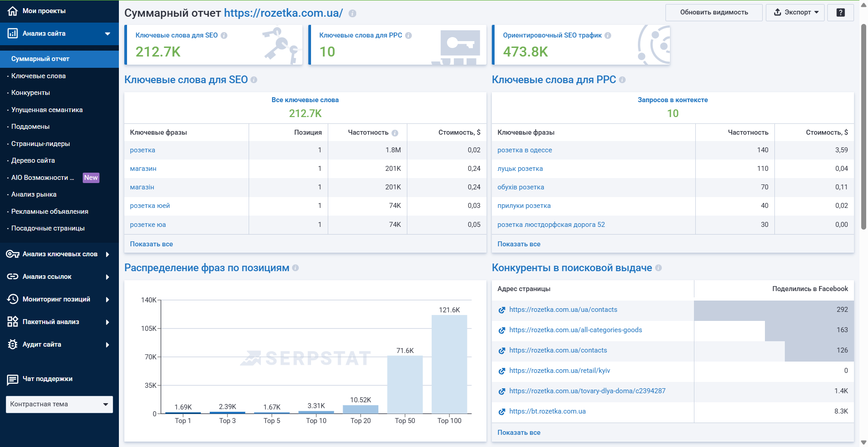The height and width of the screenshot is (447, 868).
Task: Click the external link icon for bt.rozetka.com.ua
Action: click(x=502, y=412)
